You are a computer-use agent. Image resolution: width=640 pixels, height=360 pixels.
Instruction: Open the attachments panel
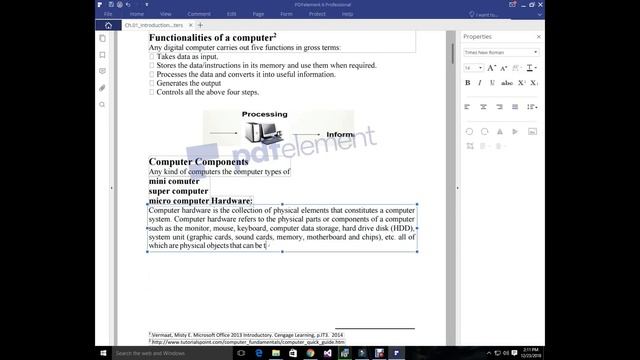point(102,88)
